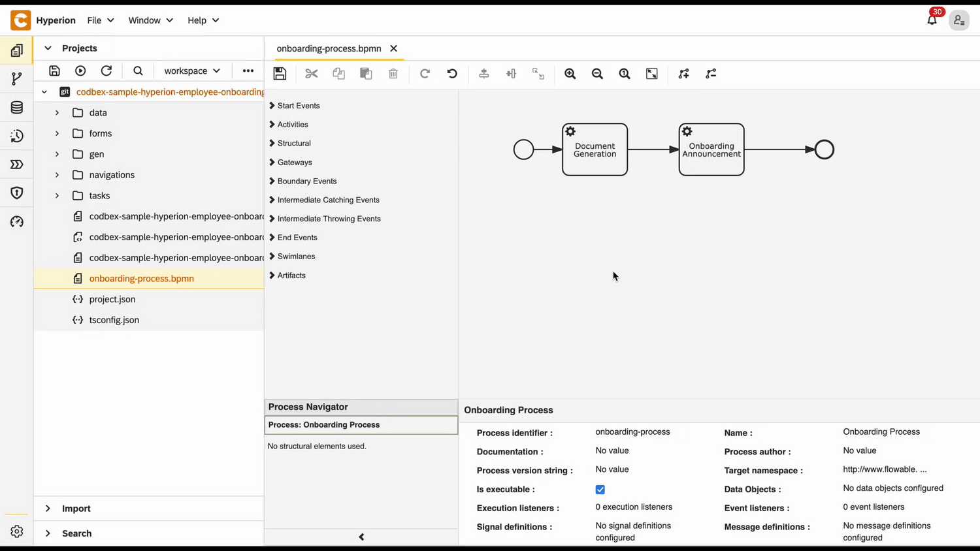The image size is (980, 551).
Task: Click the add bend-point icon
Action: coord(684,74)
